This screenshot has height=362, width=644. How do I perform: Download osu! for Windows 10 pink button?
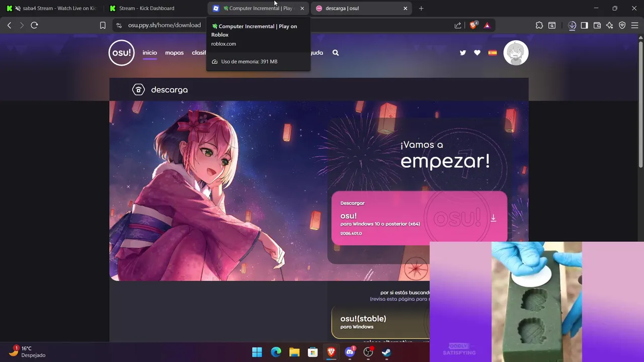[419, 218]
